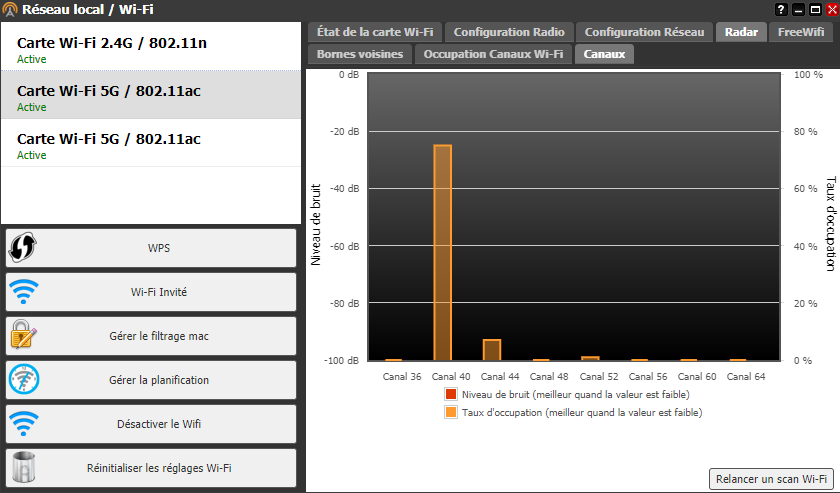The image size is (840, 493).
Task: Click the tall Canal 40 occupancy bar
Action: pos(442,252)
